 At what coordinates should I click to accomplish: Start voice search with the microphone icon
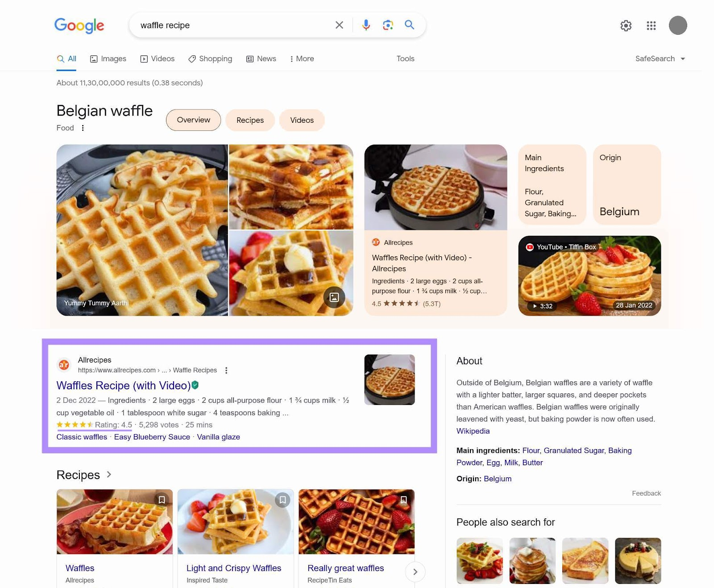[x=365, y=25]
